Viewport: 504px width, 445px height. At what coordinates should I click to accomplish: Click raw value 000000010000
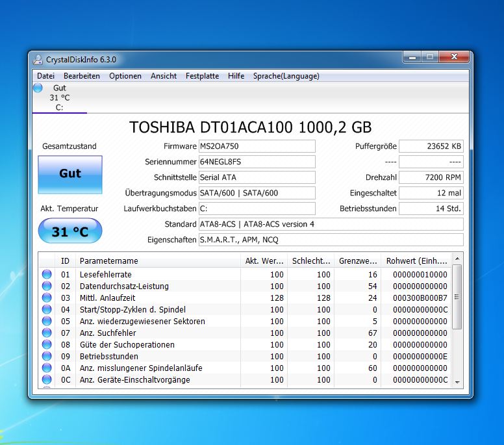(420, 275)
